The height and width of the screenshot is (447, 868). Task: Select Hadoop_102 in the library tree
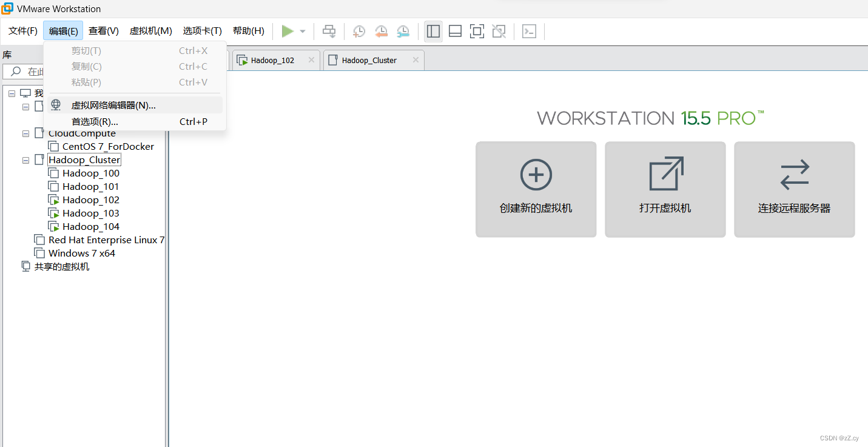(x=91, y=200)
